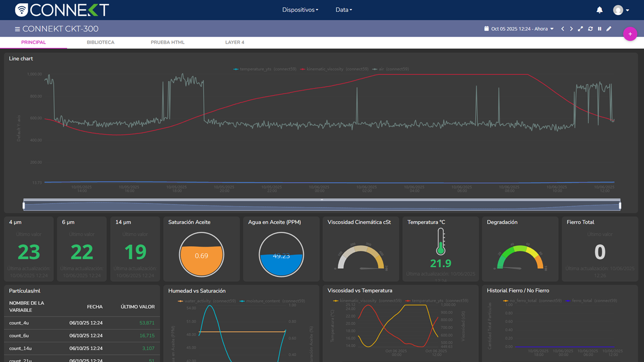Click the left handle of chart range slider

[24, 205]
